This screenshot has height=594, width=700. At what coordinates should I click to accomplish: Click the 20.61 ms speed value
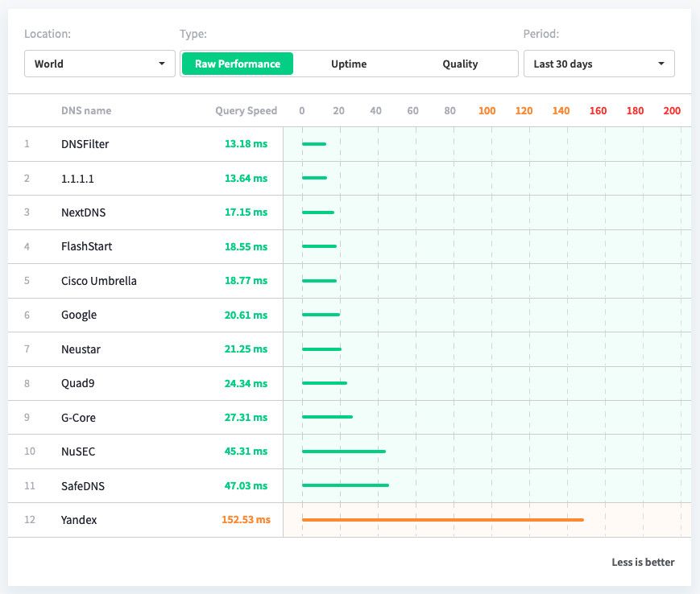click(x=246, y=315)
